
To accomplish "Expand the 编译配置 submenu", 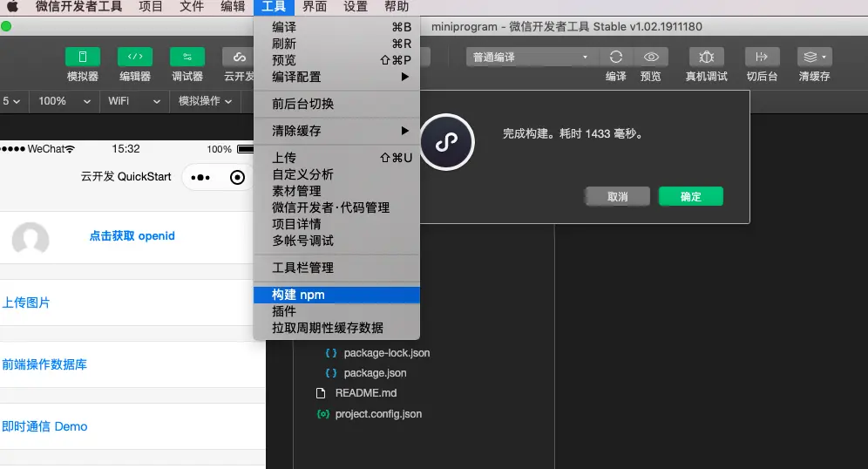I will (x=336, y=77).
